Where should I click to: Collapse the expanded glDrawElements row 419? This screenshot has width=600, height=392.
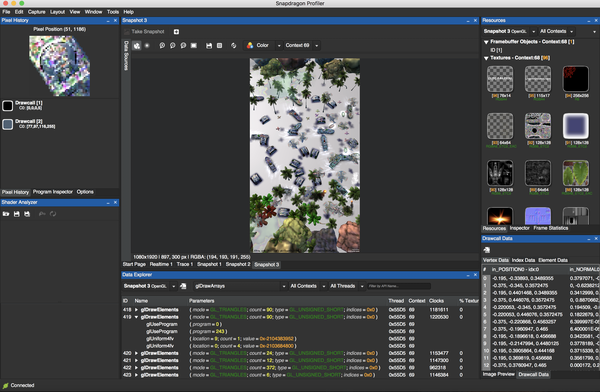click(x=136, y=317)
